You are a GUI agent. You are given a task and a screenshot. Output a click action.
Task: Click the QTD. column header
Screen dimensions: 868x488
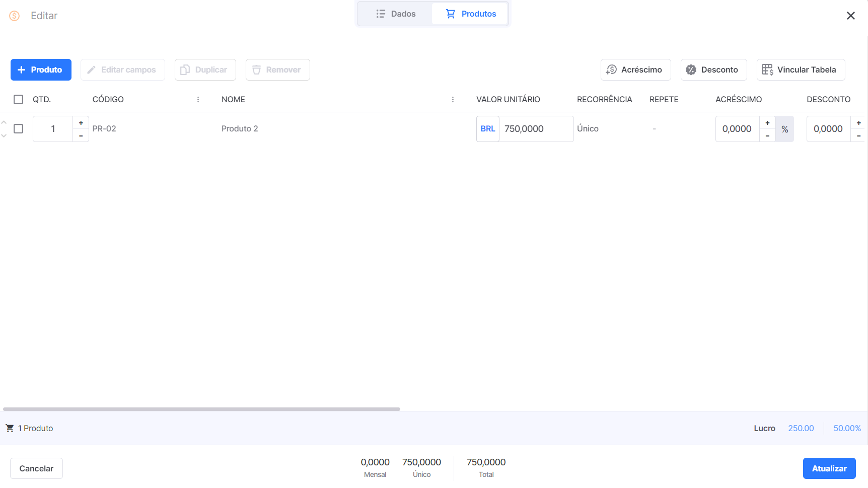[42, 100]
